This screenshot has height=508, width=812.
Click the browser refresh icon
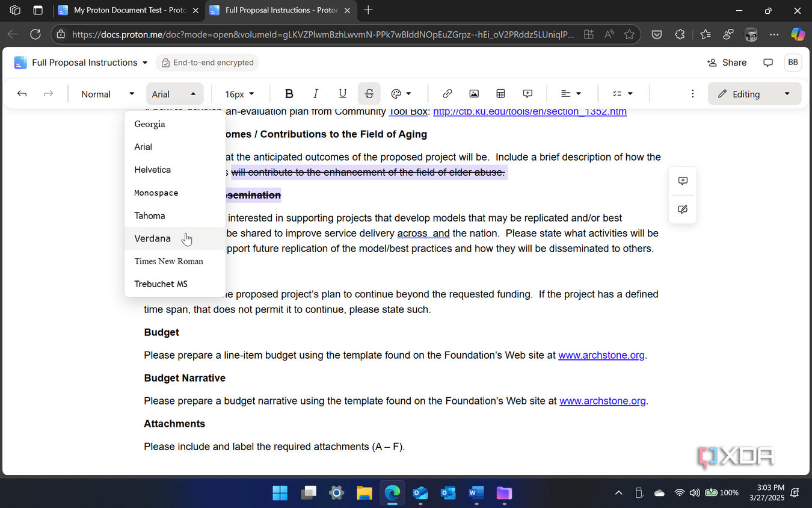(35, 34)
